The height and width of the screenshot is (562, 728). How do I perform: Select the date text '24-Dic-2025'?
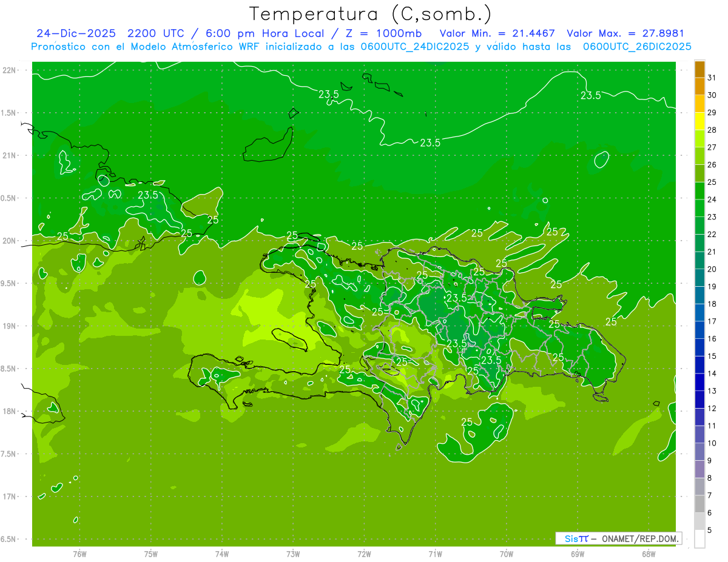(78, 33)
